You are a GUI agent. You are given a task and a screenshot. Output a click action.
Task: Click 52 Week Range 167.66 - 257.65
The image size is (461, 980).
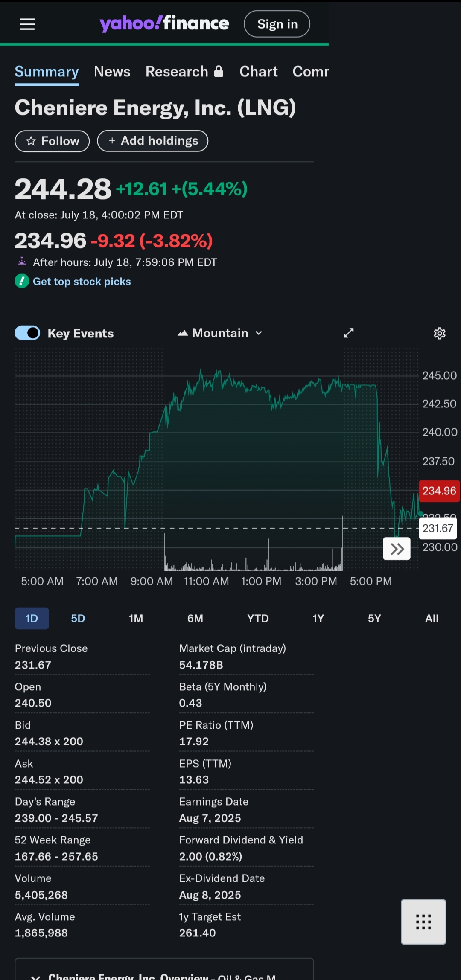coord(56,856)
